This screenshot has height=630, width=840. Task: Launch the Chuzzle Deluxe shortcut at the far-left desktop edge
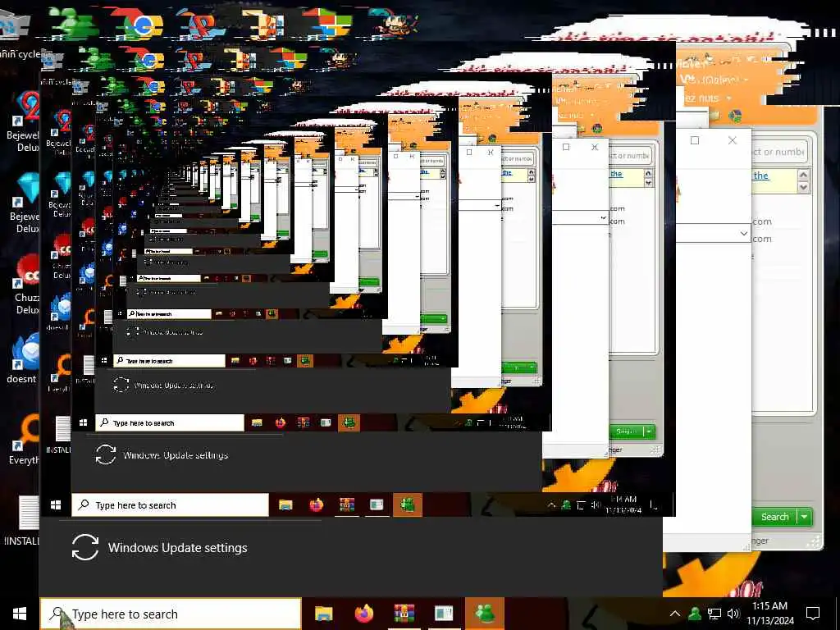(25, 284)
